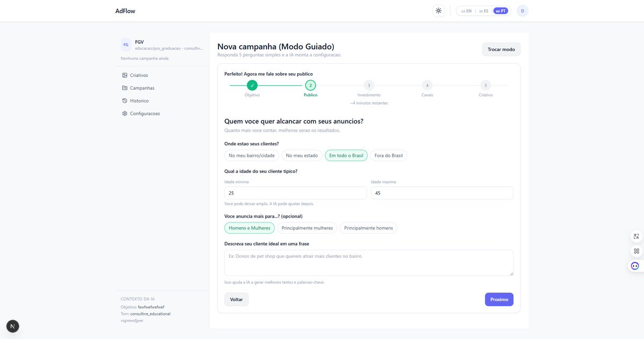
Task: Open the user avatar D menu
Action: coord(522,11)
